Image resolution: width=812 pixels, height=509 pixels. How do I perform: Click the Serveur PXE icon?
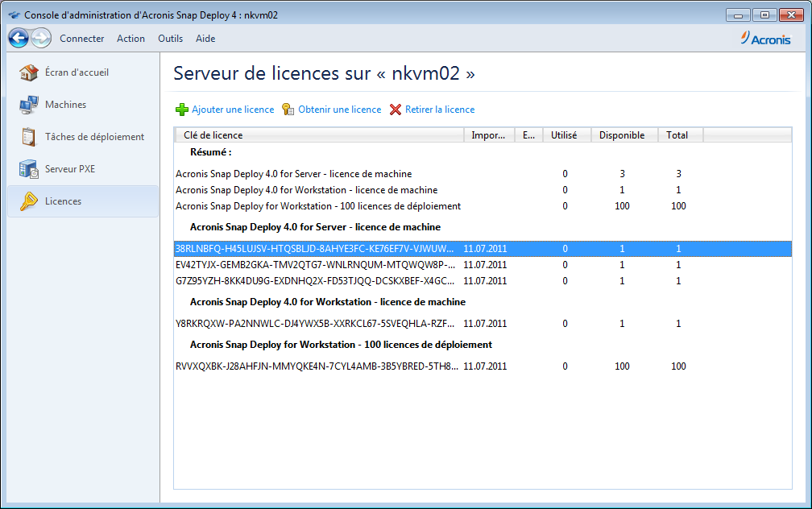(x=29, y=169)
